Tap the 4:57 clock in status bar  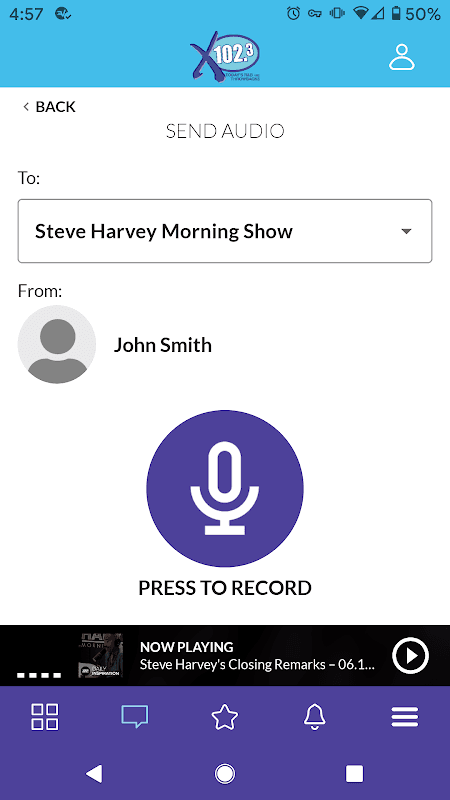point(26,14)
